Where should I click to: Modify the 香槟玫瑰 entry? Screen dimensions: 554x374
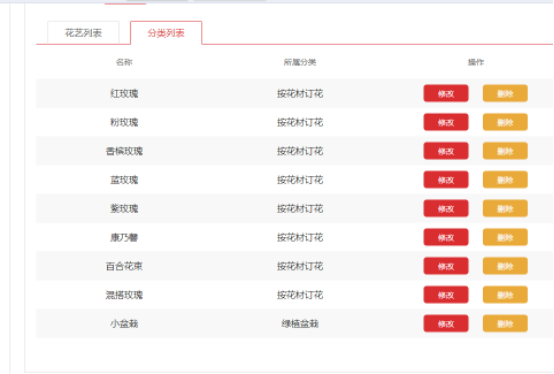[446, 151]
